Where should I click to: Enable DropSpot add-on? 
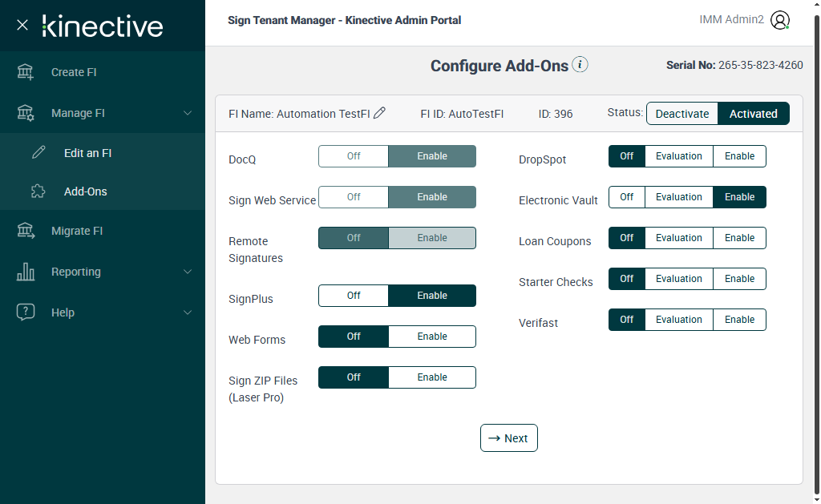point(739,156)
